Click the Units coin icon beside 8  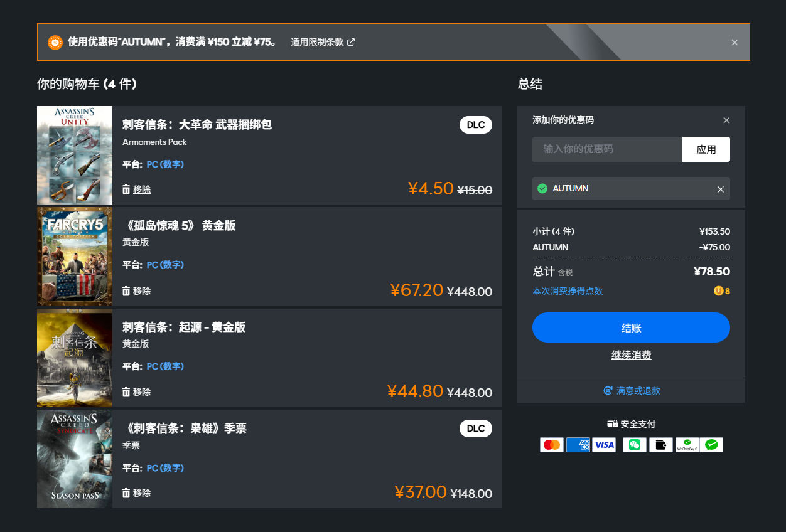(718, 291)
